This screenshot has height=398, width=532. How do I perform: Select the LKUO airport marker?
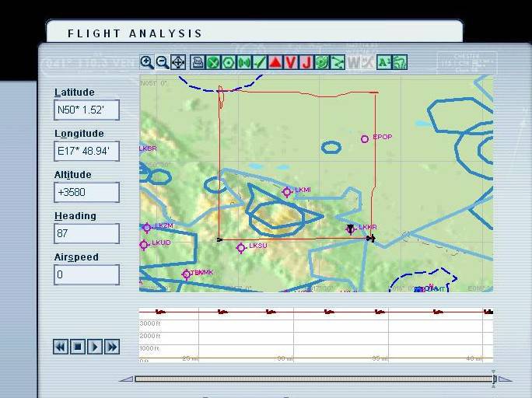pos(144,244)
